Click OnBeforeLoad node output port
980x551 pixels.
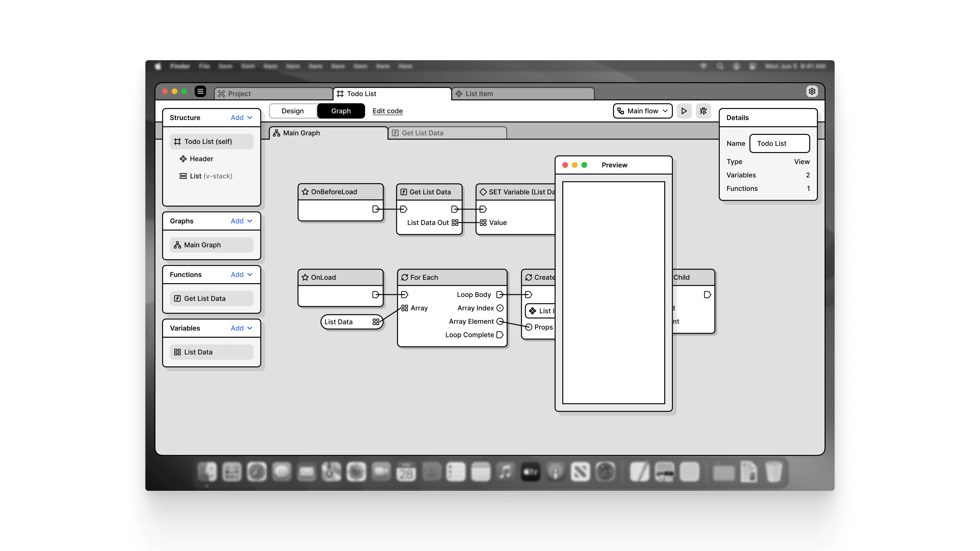pos(375,209)
